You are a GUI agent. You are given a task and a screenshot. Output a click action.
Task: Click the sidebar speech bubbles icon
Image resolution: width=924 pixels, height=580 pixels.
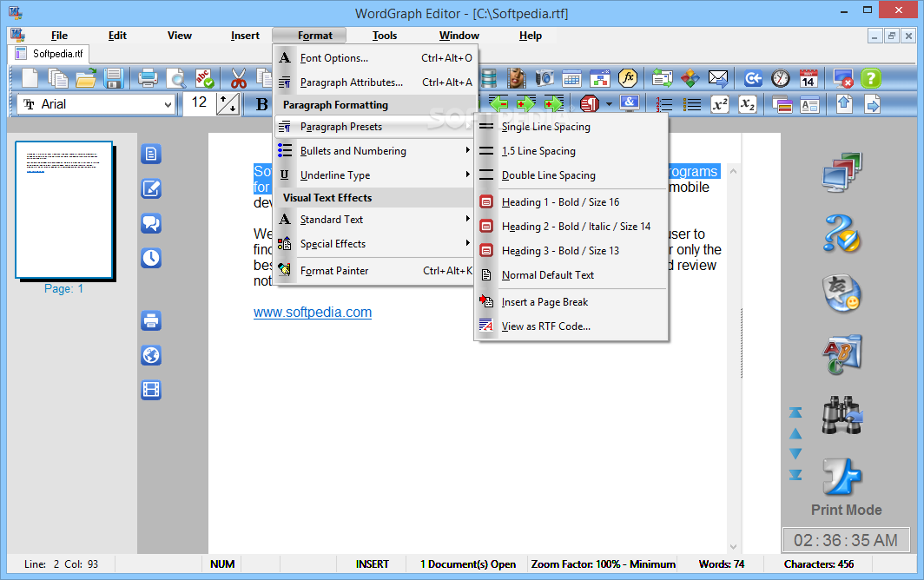[151, 223]
